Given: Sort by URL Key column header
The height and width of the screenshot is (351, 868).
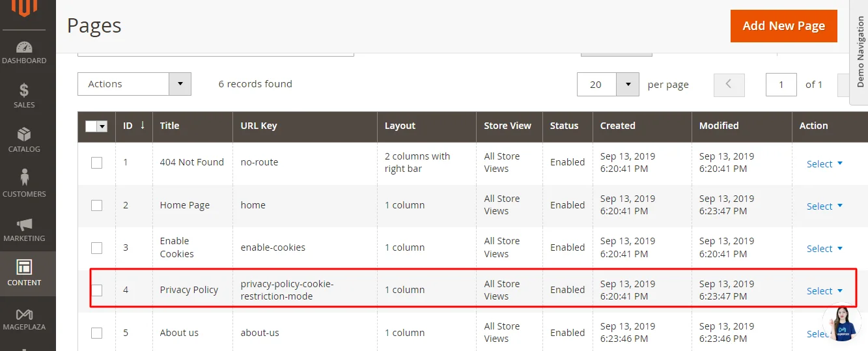Looking at the screenshot, I should (x=305, y=126).
